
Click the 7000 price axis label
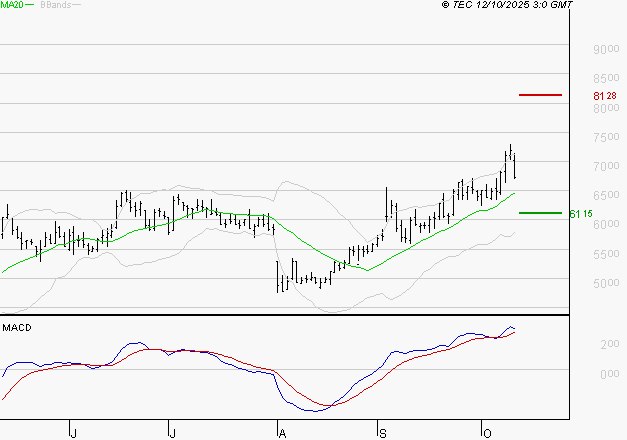coord(606,166)
